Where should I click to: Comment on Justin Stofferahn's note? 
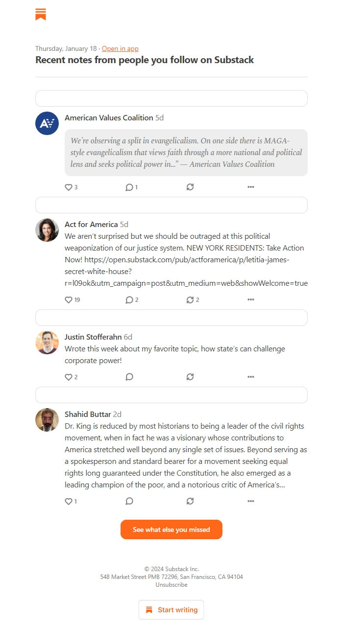click(x=129, y=377)
